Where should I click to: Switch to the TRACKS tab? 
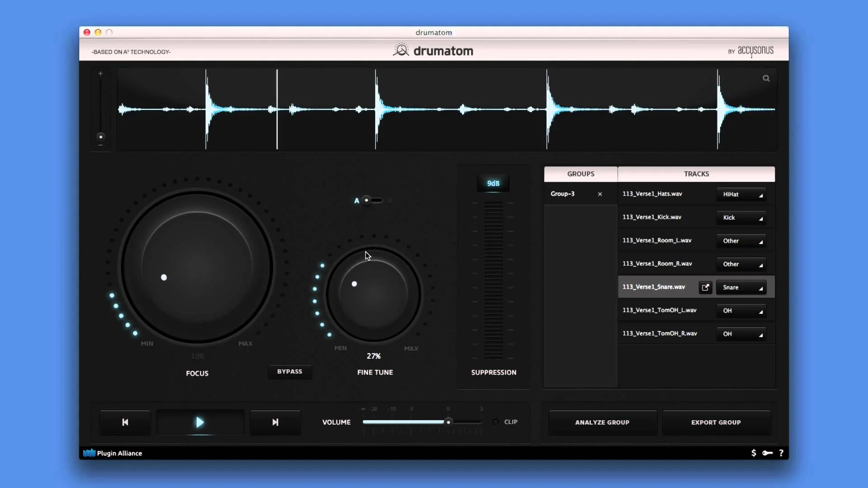[x=696, y=174]
